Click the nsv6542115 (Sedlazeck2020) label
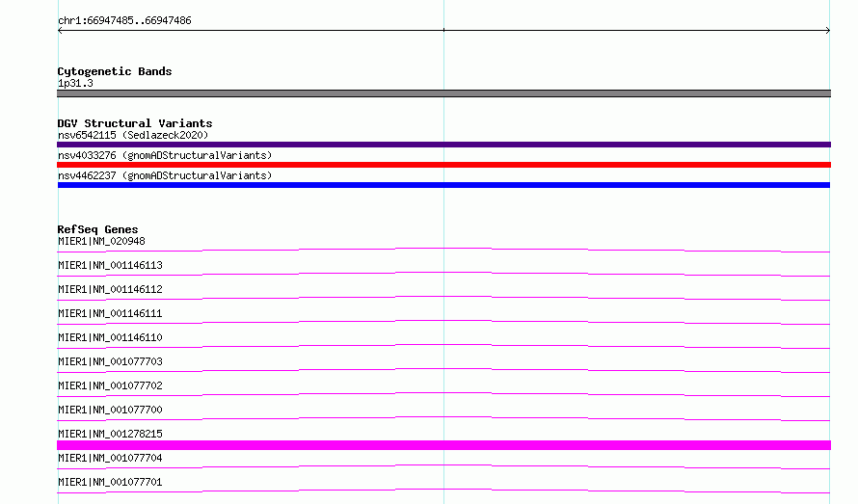This screenshot has width=858, height=504. [x=133, y=135]
